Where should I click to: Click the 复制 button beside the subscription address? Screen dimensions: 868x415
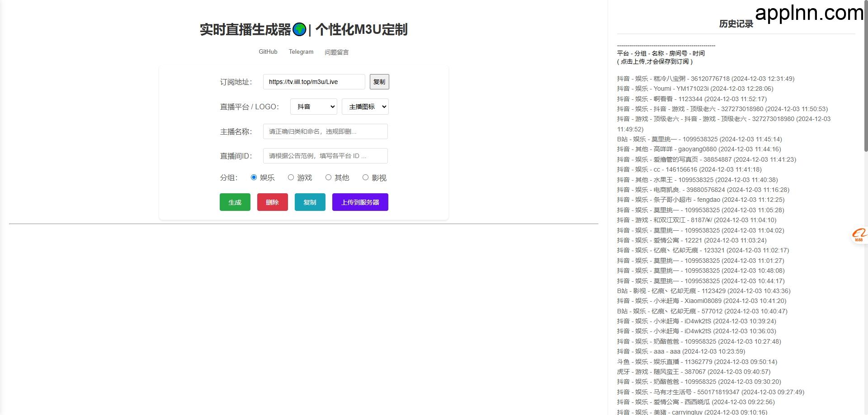tap(379, 82)
